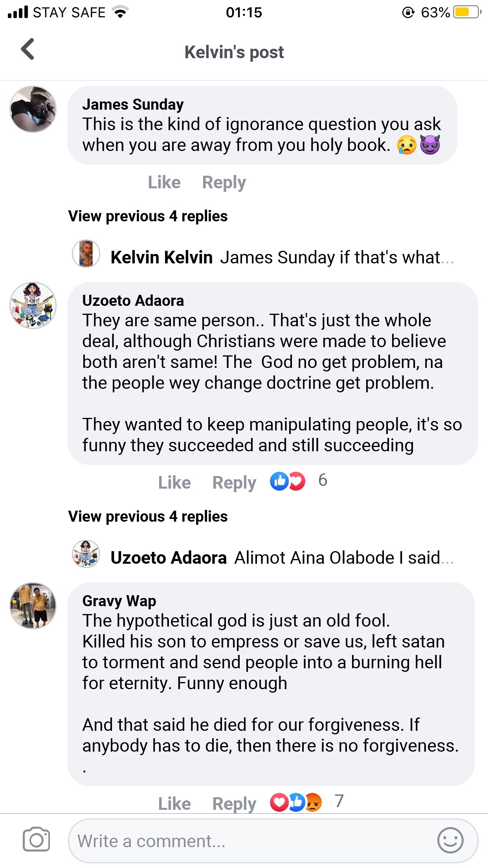
Task: Like Gravy Wap's comment
Action: 174,804
